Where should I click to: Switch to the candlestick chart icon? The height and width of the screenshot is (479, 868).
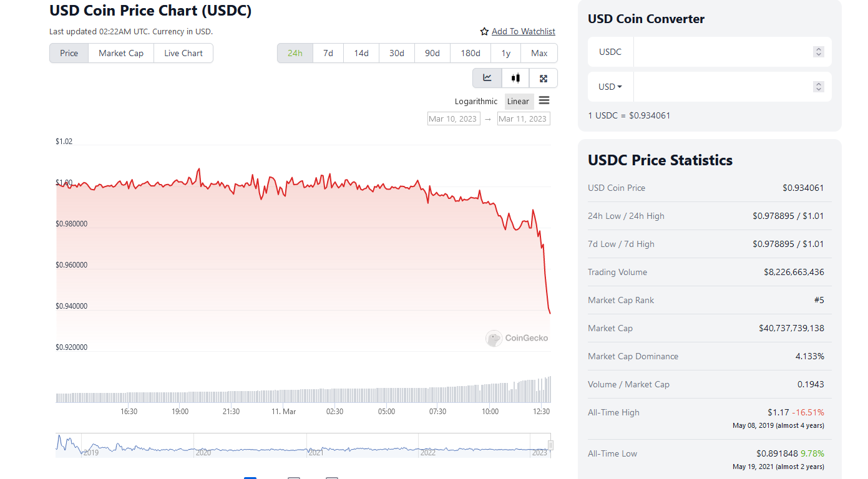point(515,78)
